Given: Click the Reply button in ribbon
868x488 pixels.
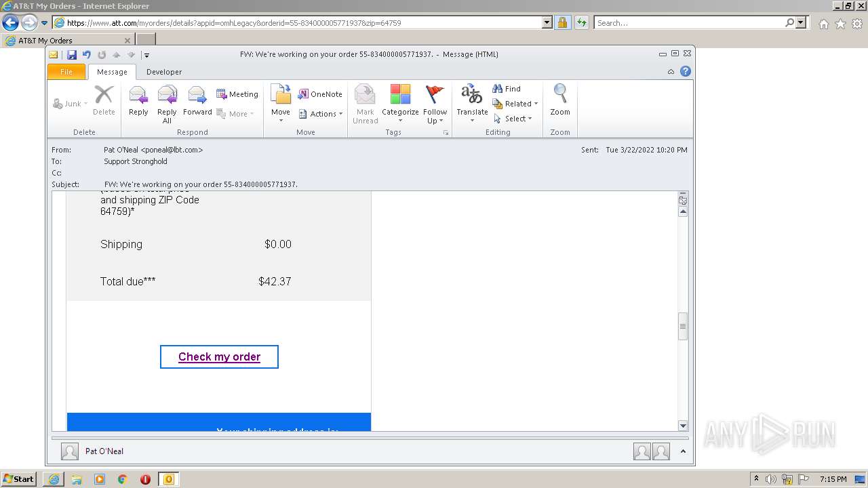Looking at the screenshot, I should pos(138,100).
